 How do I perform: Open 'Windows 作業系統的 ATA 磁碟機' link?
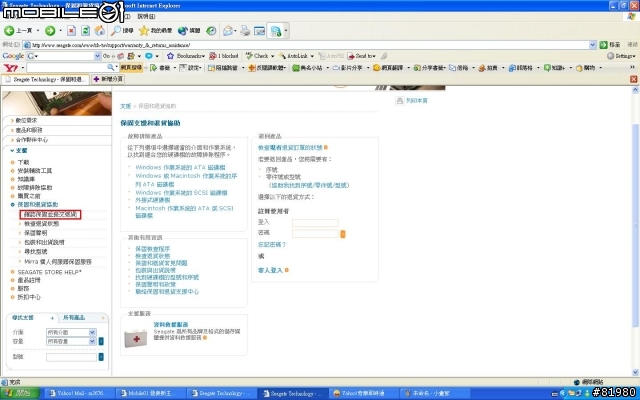click(x=180, y=167)
